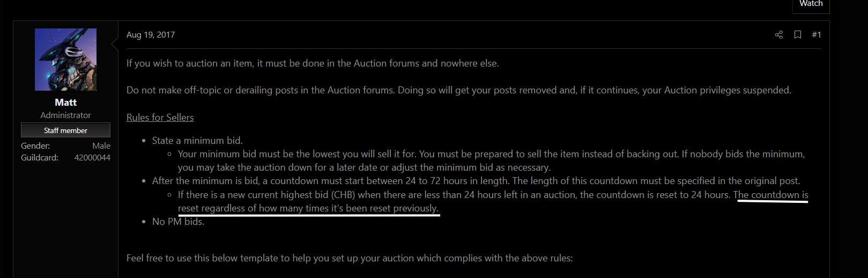Bookmark this post with the bookmark icon
The image size is (868, 278).
click(x=798, y=35)
